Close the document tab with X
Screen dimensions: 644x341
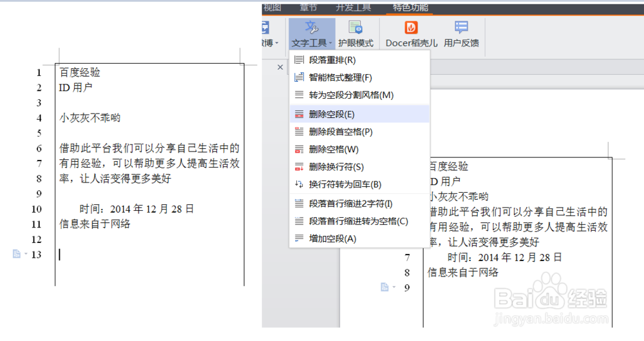click(280, 67)
